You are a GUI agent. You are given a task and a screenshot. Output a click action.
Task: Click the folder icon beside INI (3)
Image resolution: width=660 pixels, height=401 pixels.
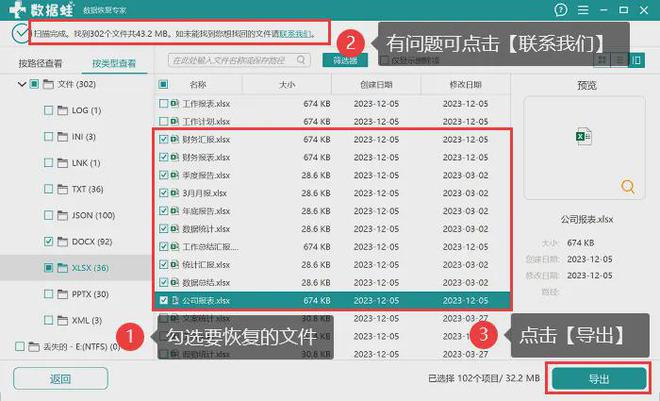pyautogui.click(x=62, y=137)
